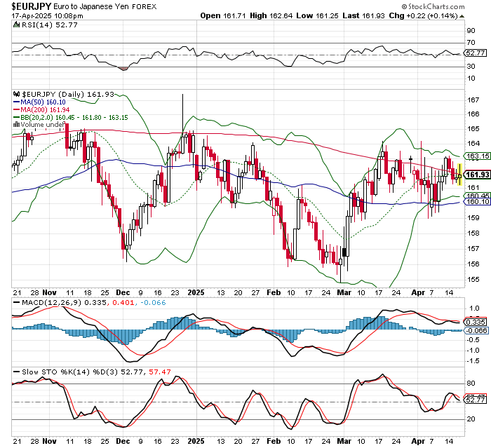Select the RSI 52.77 value tag
491x448 pixels.
[476, 53]
